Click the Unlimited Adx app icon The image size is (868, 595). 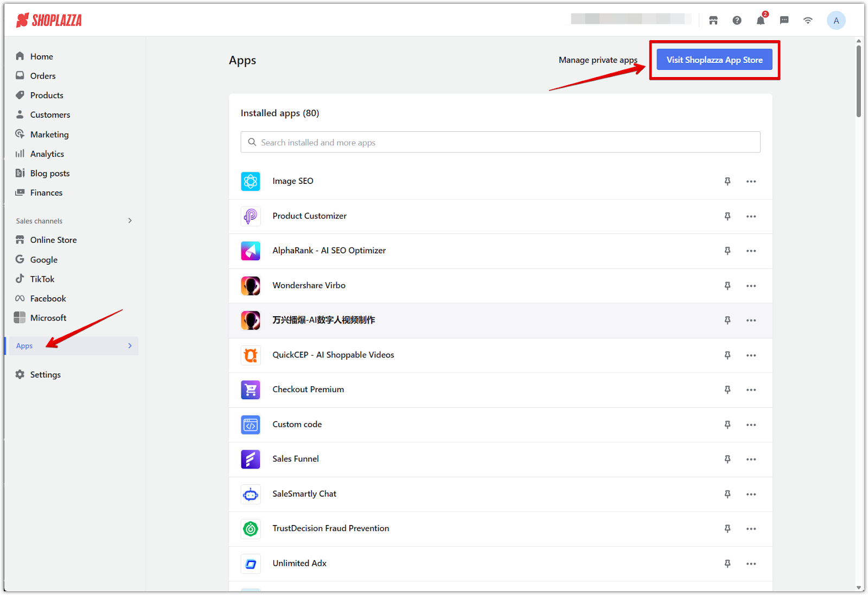[x=251, y=563]
